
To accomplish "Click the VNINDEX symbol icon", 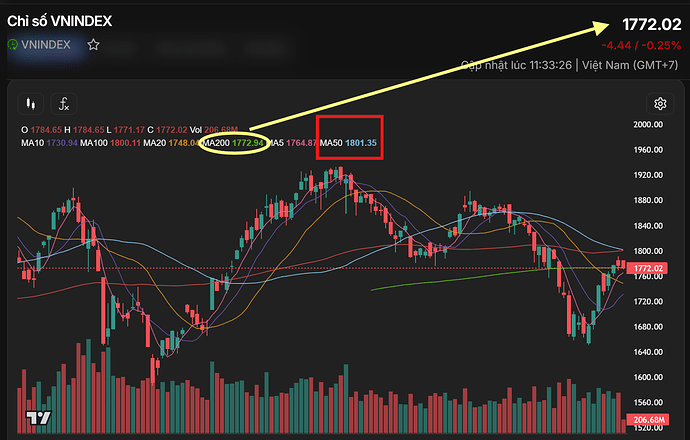I will (13, 44).
